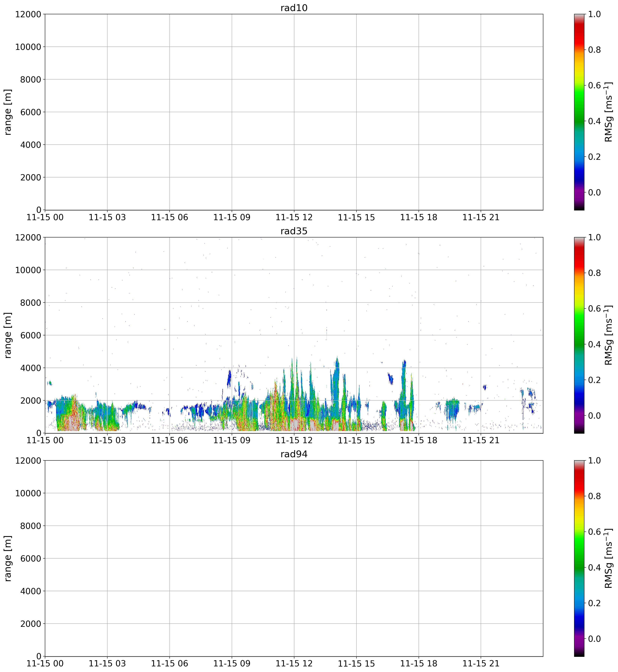Click the rad10 x-axis label 11-15 12
Image resolution: width=618 pixels, height=672 pixels.
coord(294,218)
